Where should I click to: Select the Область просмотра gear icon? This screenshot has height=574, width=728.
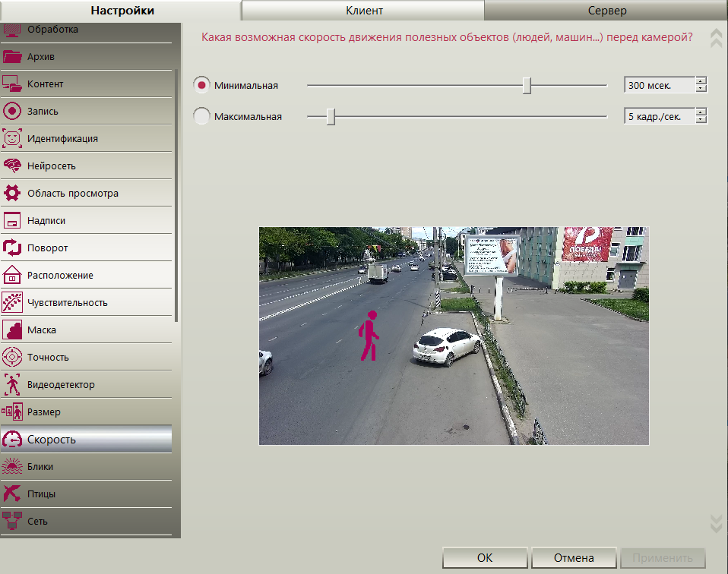point(12,193)
